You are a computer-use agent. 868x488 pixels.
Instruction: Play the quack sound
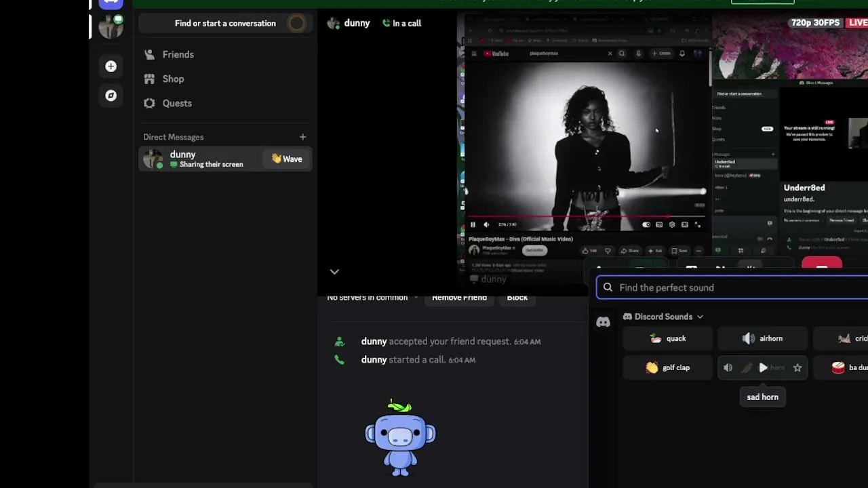pos(667,338)
